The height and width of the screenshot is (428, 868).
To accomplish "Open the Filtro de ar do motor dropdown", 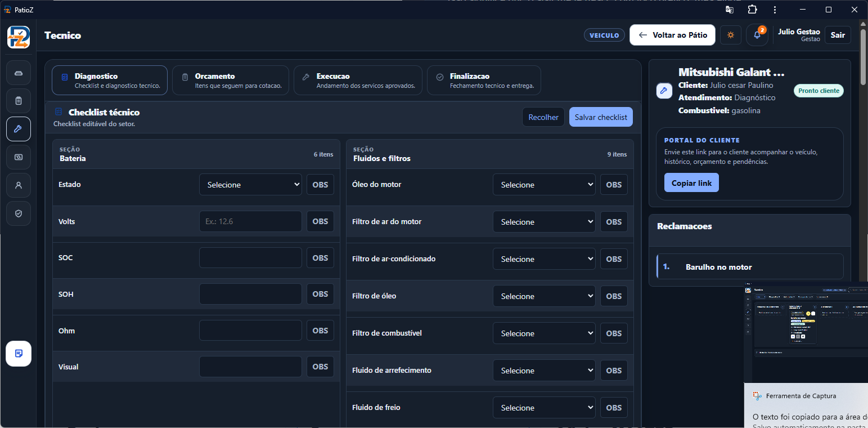I will tap(544, 222).
